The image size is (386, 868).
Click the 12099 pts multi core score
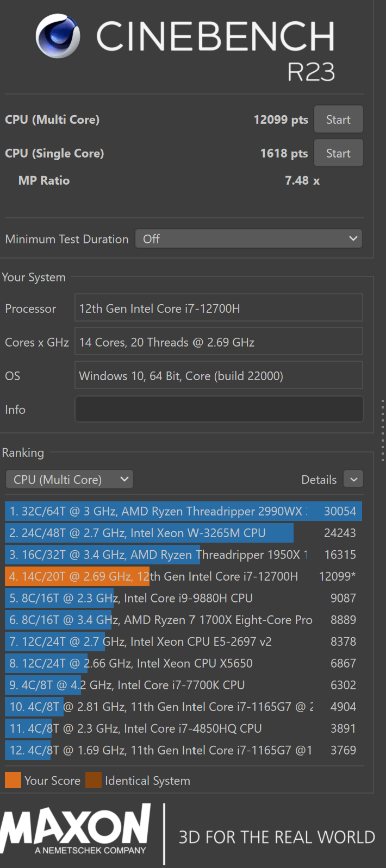click(281, 119)
